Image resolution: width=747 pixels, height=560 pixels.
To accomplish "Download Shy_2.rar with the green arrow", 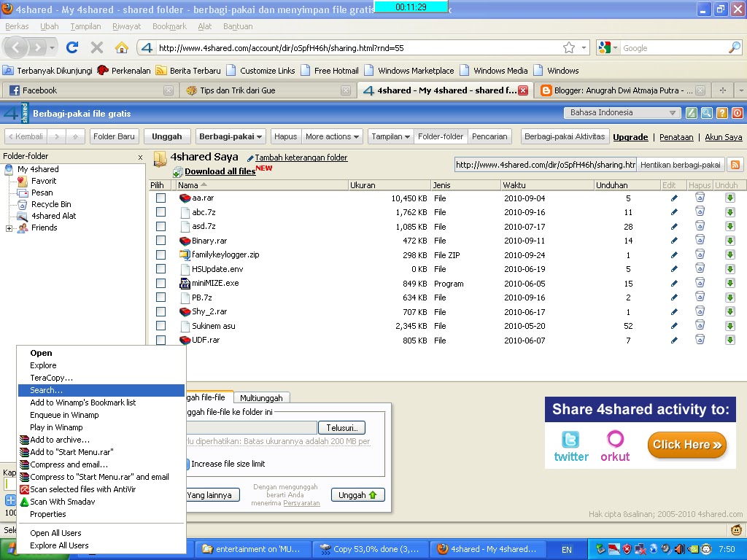I will (729, 312).
